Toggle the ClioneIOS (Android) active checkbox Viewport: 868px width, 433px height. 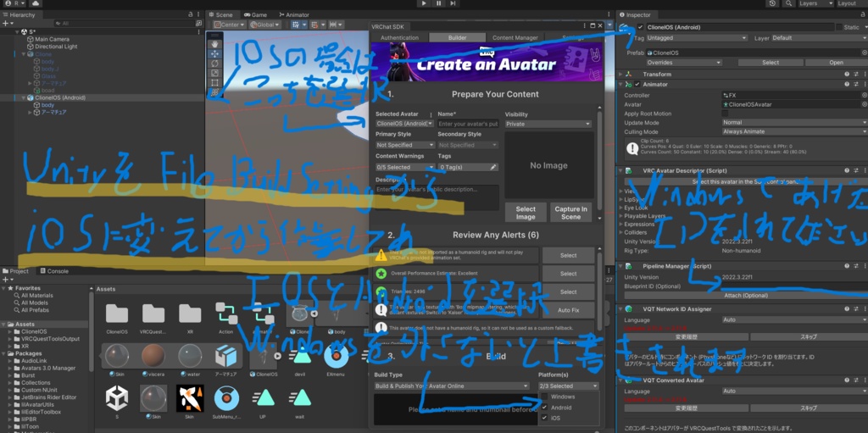point(641,27)
